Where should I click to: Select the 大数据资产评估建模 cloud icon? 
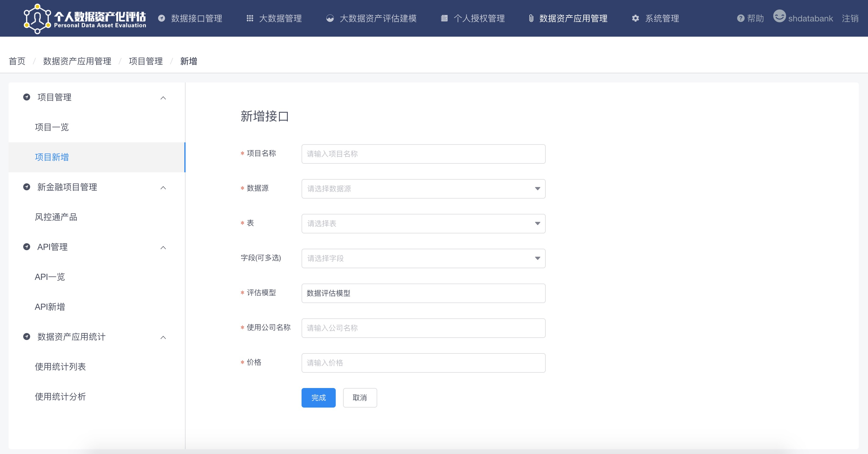click(329, 19)
